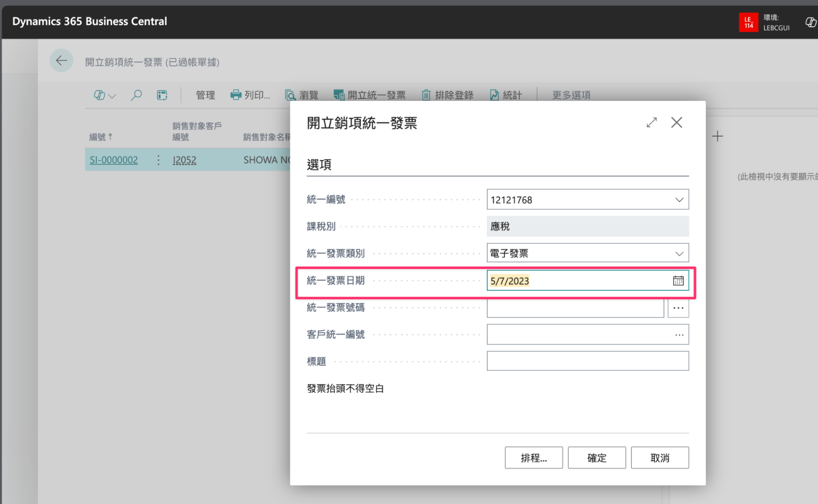Go back using the back arrow
Image resolution: width=818 pixels, height=504 pixels.
(x=61, y=61)
